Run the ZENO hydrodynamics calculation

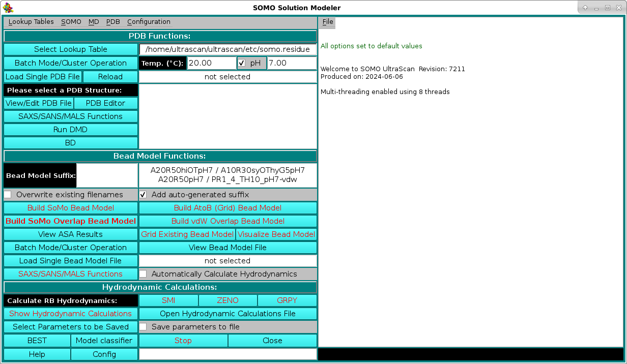point(227,300)
